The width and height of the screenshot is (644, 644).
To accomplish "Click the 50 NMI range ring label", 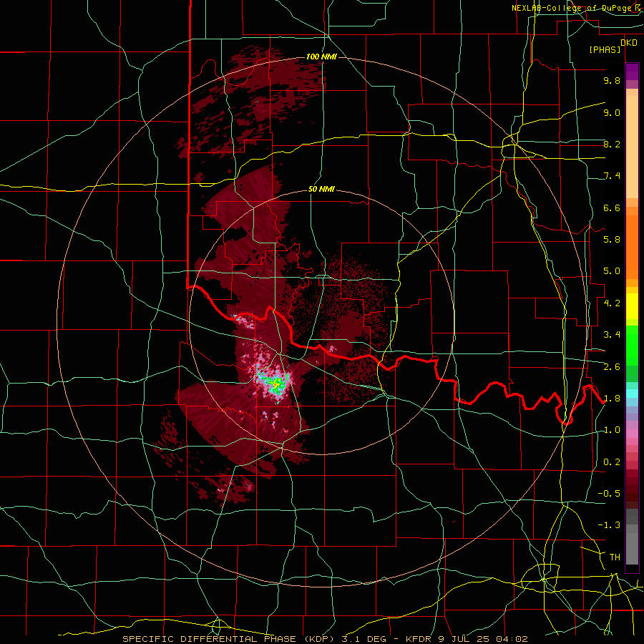I will 321,189.
